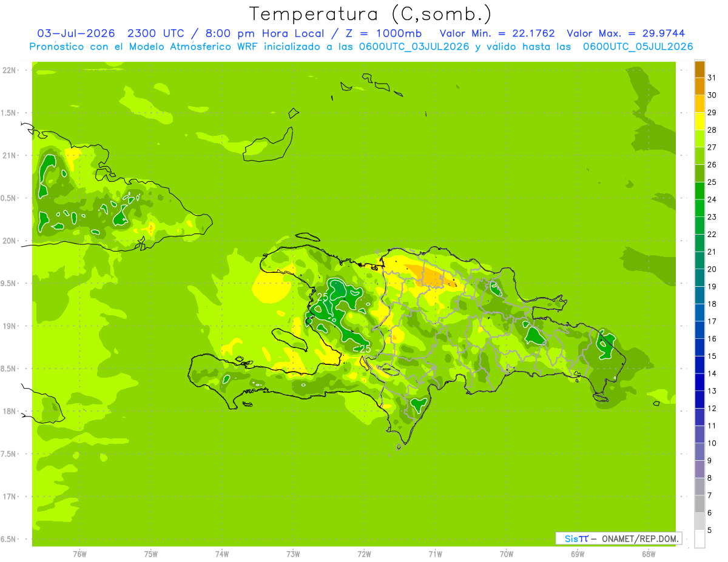Click the "20N" latitude label
This screenshot has width=728, height=562.
tap(8, 241)
